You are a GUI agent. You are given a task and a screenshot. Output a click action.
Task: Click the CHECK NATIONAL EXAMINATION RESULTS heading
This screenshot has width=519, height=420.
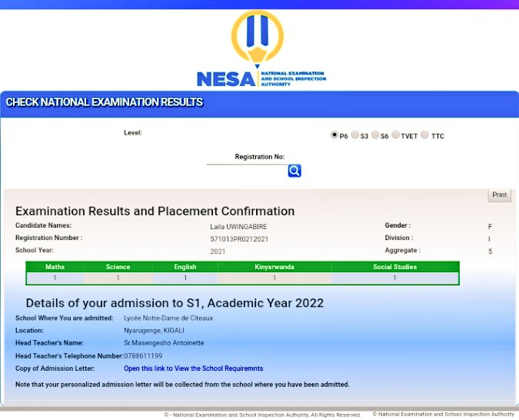tap(105, 102)
